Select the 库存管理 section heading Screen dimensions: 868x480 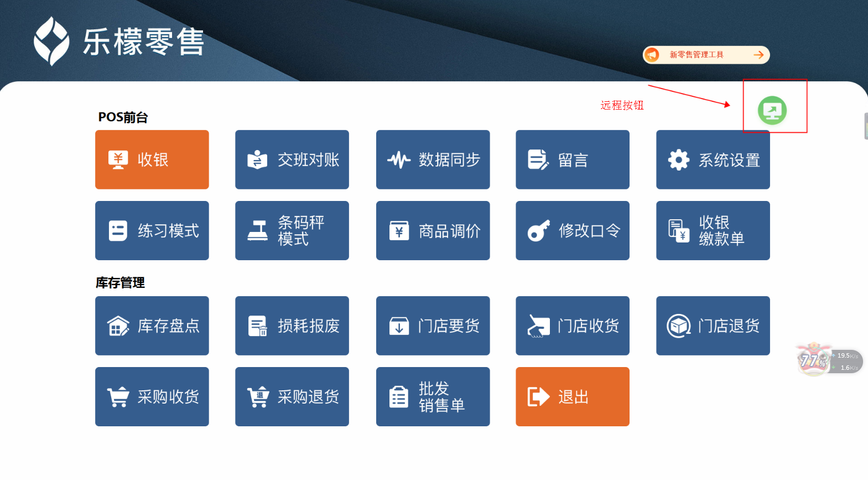[120, 283]
